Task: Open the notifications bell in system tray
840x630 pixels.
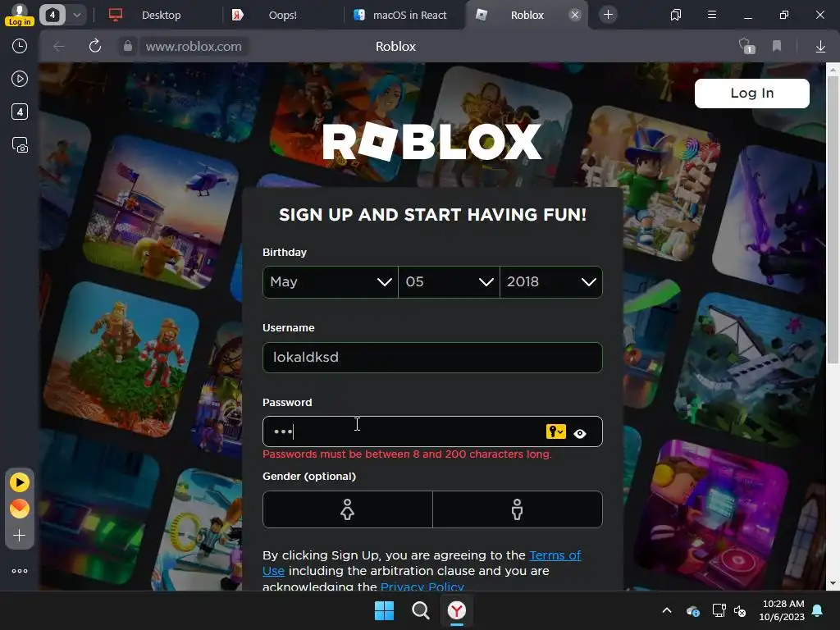Action: 818,610
